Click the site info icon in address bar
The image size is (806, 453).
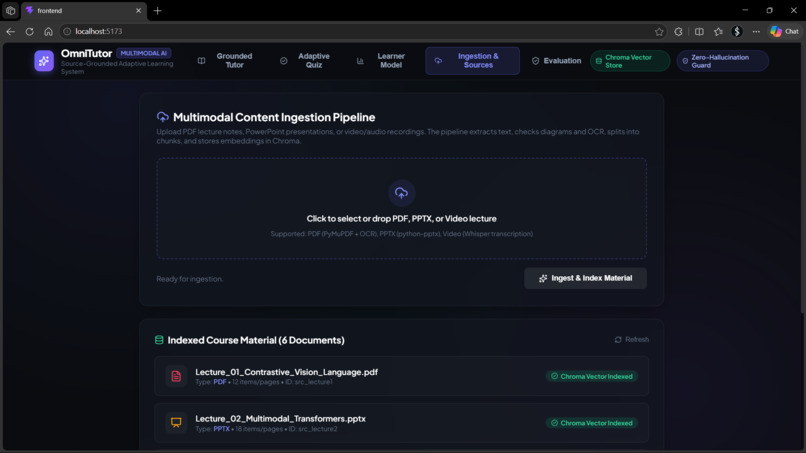click(67, 31)
